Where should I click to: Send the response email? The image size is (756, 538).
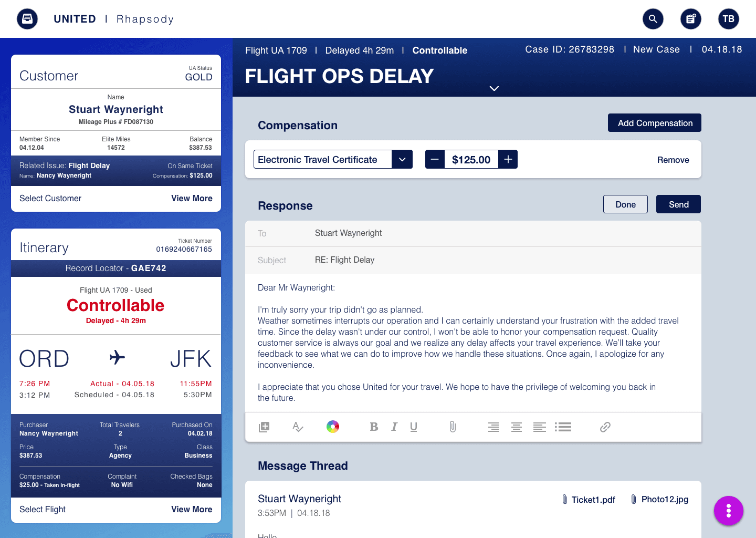[678, 204]
